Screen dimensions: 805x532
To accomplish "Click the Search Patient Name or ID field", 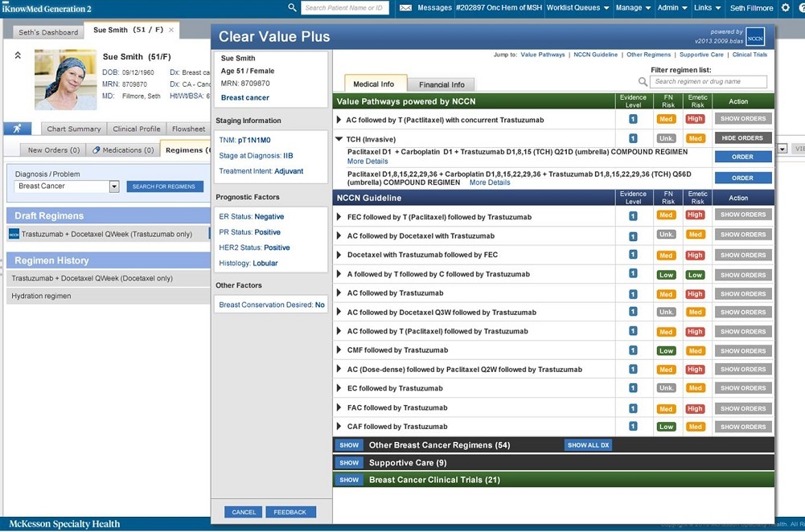I will tap(344, 8).
